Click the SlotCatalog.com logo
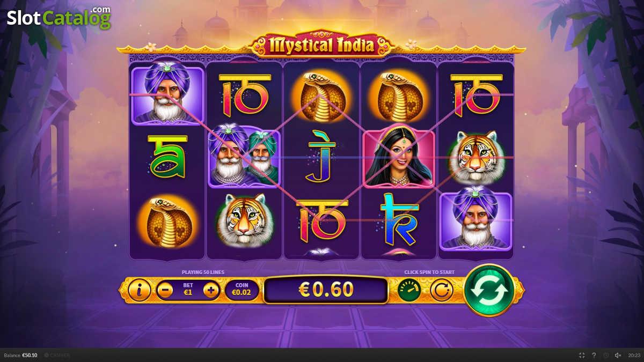Viewport: 644px width, 362px height. pyautogui.click(x=58, y=18)
